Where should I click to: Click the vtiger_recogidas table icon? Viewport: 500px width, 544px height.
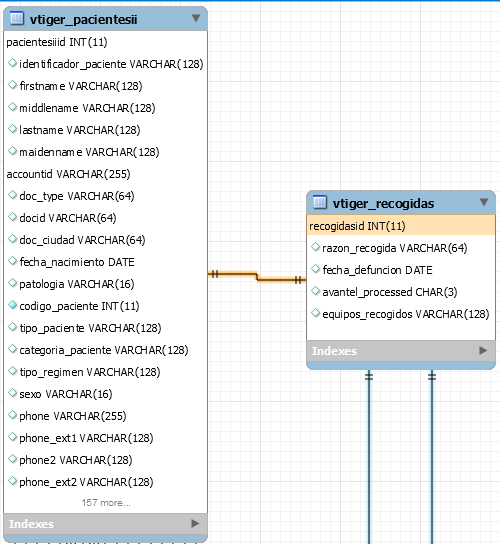(320, 202)
